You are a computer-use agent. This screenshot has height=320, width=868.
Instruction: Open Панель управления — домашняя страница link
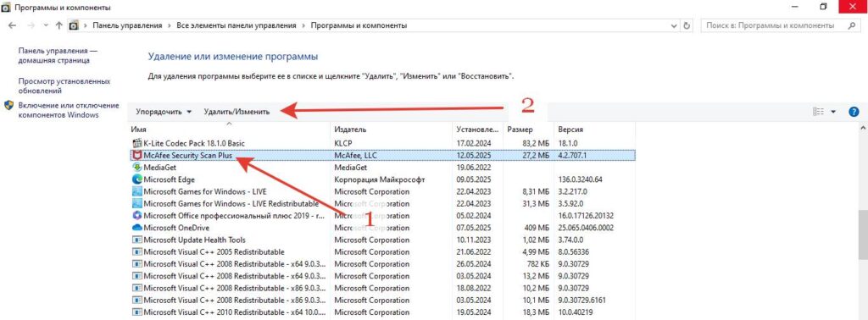tap(57, 55)
